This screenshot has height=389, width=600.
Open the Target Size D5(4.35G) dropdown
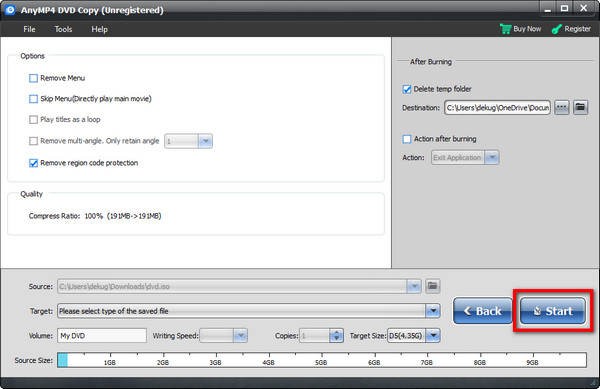pyautogui.click(x=433, y=336)
